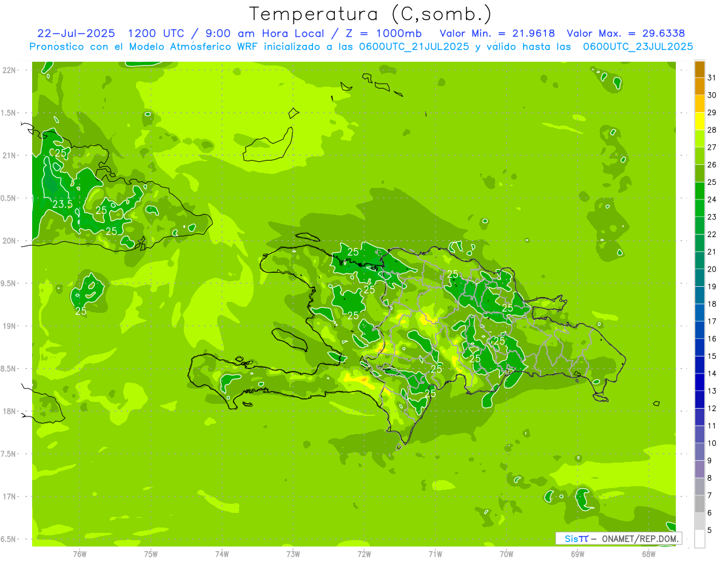Click the '24' value on the color scale
Screen dimensions: 728x562
pyautogui.click(x=712, y=199)
